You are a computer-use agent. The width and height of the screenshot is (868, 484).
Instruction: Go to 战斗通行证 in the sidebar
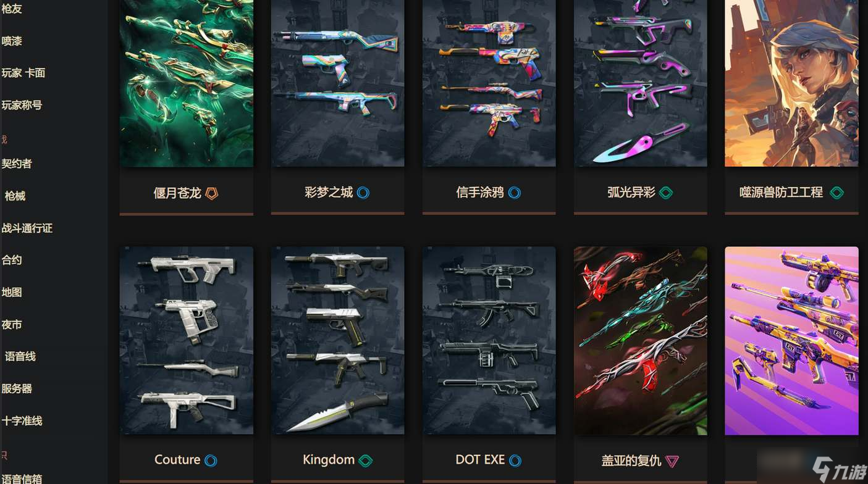[x=27, y=228]
